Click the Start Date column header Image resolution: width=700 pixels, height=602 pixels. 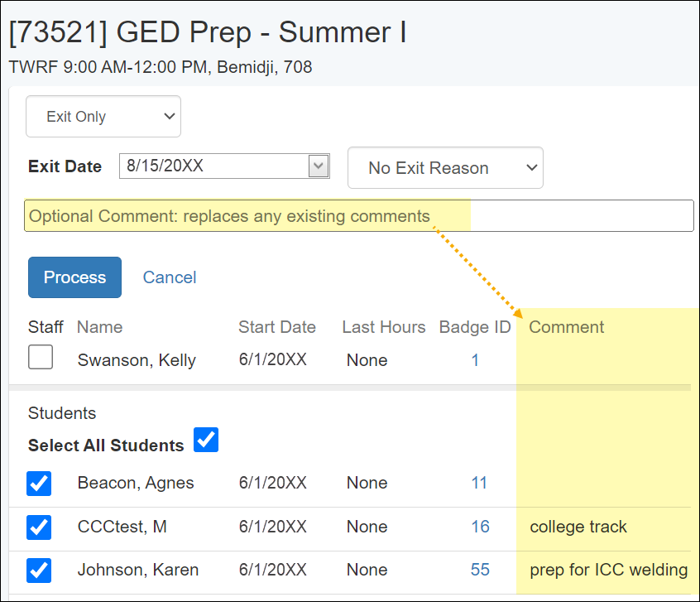[276, 327]
